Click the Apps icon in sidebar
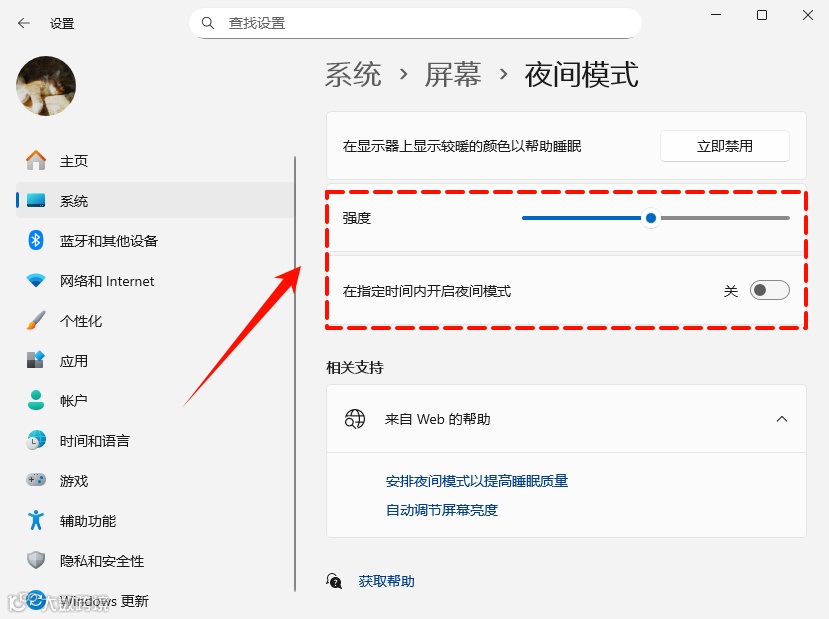The height and width of the screenshot is (619, 829). point(36,360)
